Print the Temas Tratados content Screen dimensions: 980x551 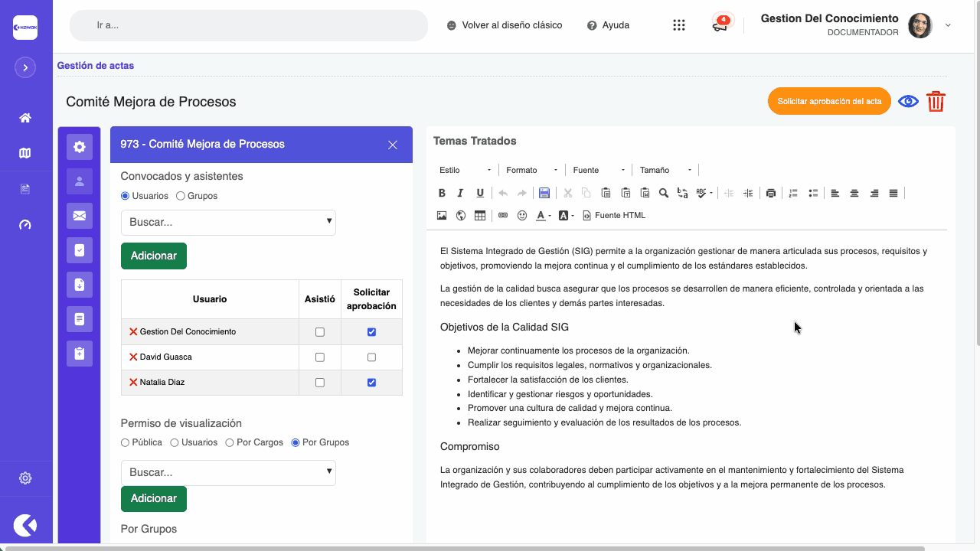tap(771, 193)
